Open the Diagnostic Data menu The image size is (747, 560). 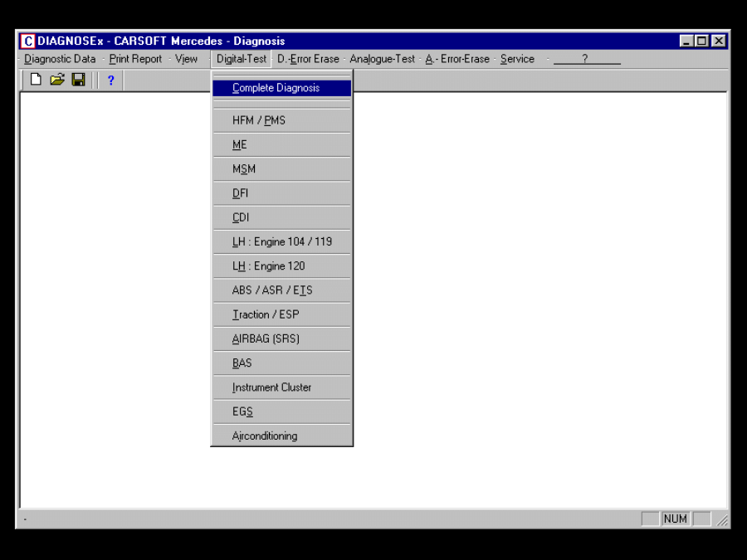[x=60, y=59]
